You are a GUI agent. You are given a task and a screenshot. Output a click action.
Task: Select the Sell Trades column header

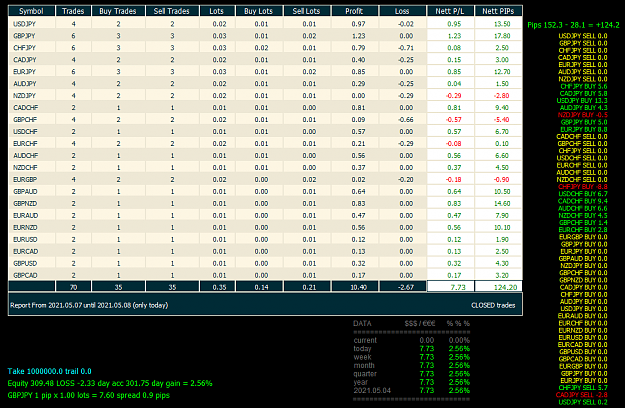(172, 11)
